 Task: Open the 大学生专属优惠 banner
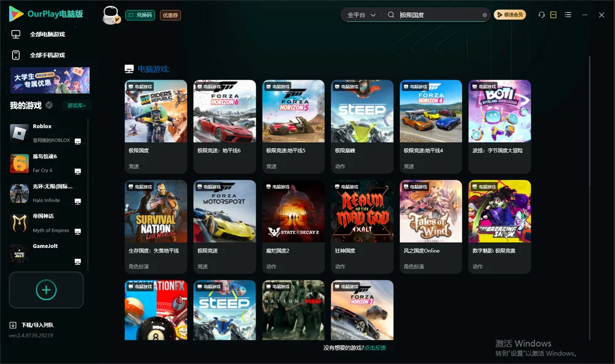pos(50,80)
